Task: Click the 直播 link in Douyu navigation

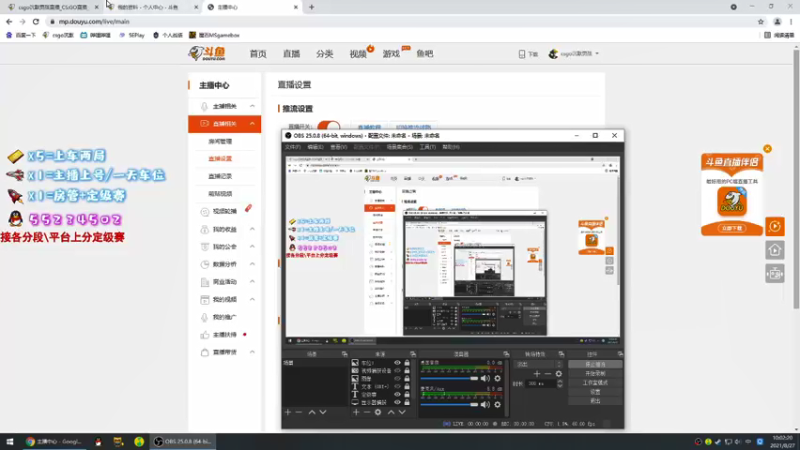Action: [x=291, y=54]
